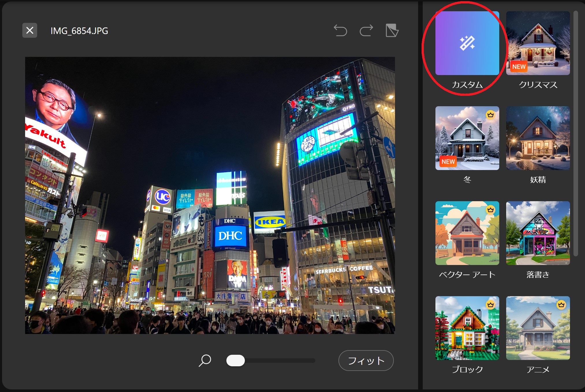Click the magnifier zoom icon
585x392 pixels.
coord(205,361)
